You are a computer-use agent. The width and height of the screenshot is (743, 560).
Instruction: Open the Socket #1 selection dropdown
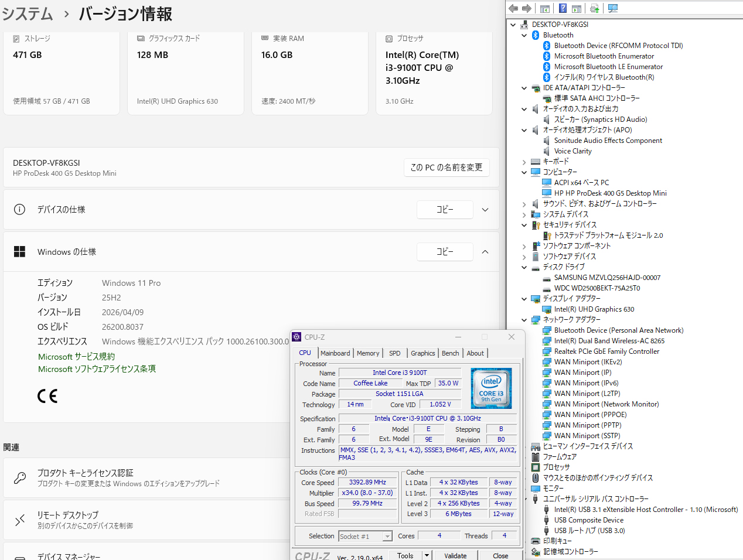coord(387,537)
